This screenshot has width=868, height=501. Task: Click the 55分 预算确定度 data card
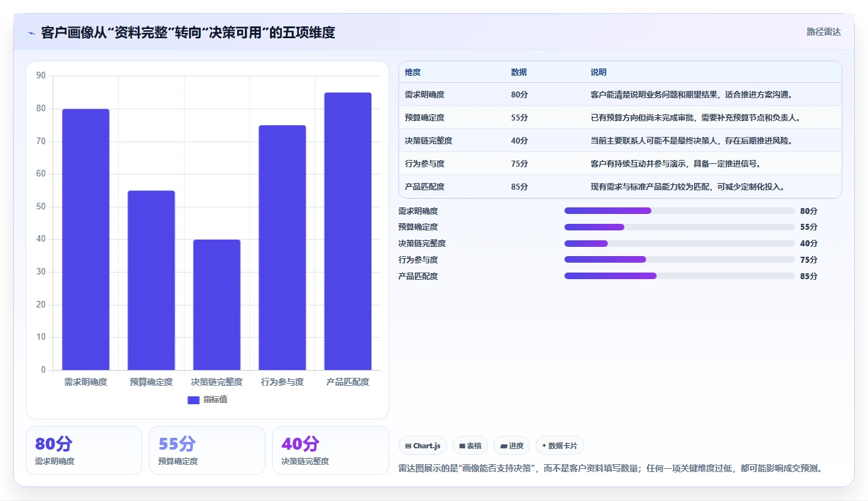(x=207, y=450)
